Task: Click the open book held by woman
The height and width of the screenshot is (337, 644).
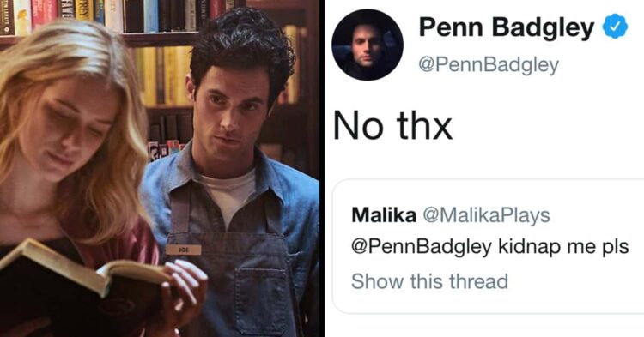Action: click(82, 283)
